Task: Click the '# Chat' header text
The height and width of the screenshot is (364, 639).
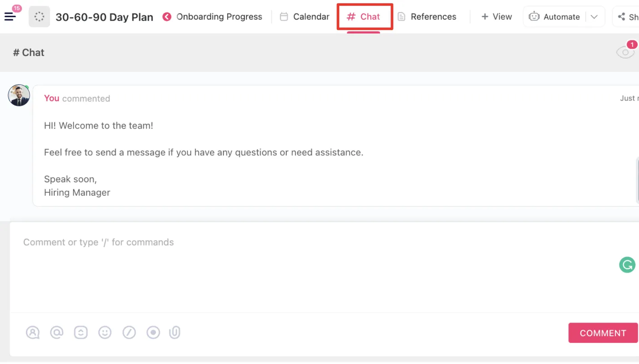Action: click(x=28, y=52)
